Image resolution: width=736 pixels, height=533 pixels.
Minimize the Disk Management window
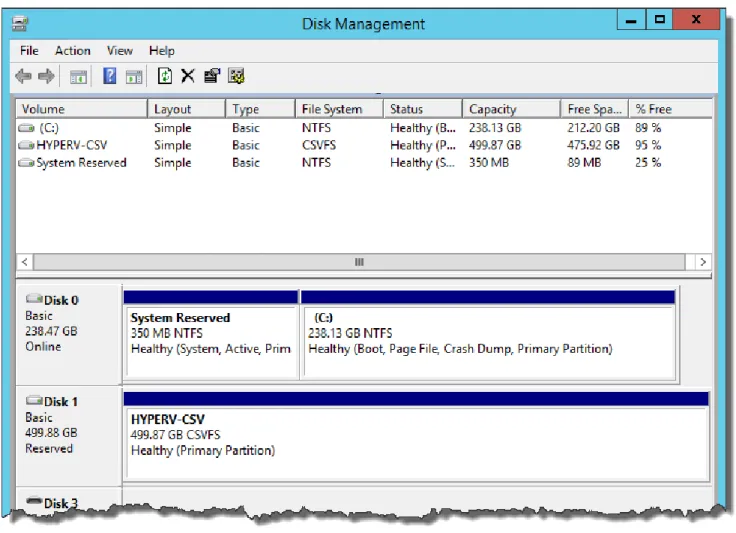coord(631,20)
